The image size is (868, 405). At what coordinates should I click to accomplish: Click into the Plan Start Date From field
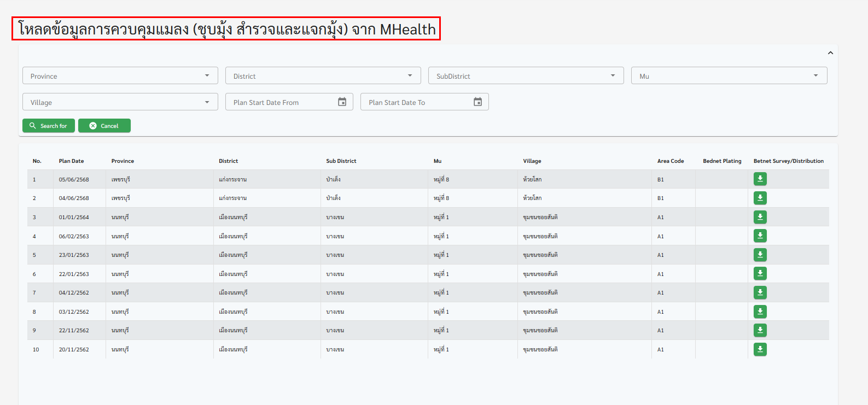282,102
